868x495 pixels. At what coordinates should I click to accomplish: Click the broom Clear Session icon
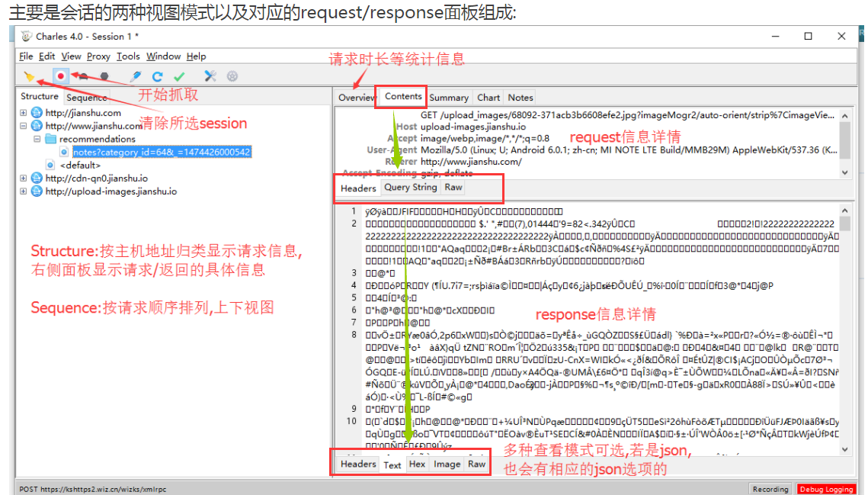[x=29, y=76]
